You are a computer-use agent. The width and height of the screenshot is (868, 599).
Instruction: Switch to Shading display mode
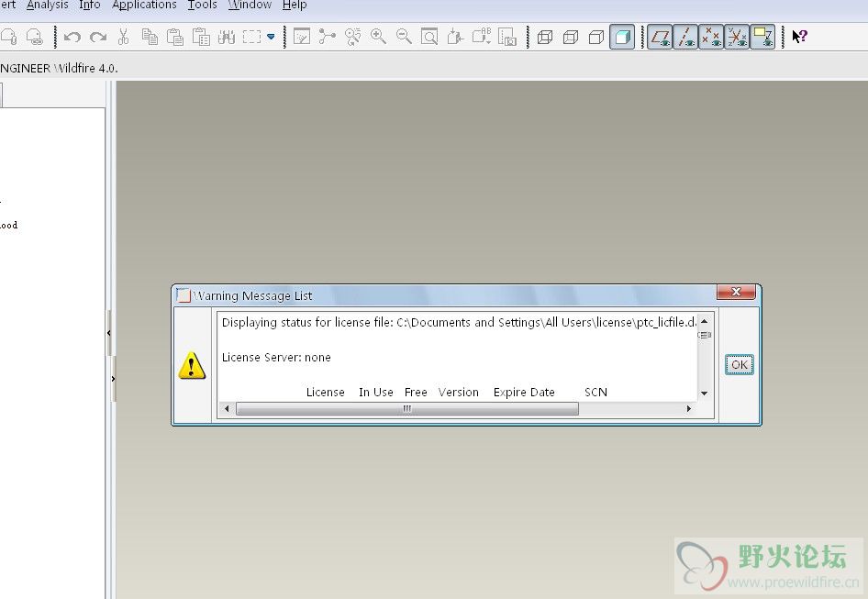622,37
